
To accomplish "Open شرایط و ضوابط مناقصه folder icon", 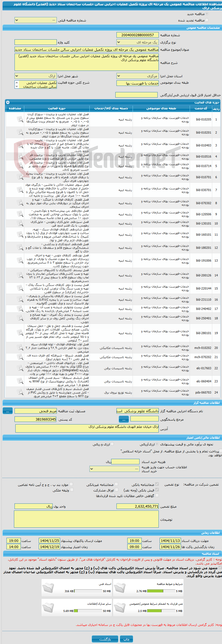I will pos(120,588).
